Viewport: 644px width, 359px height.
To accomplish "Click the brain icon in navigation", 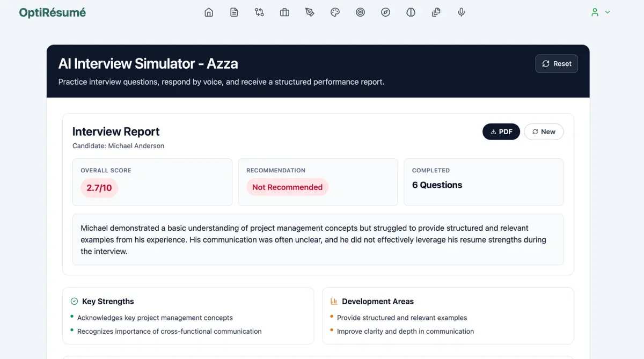I will (411, 12).
